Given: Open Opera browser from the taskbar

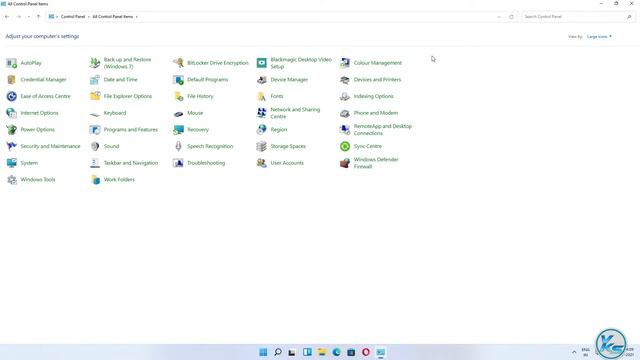Looking at the screenshot, I should pos(366,352).
